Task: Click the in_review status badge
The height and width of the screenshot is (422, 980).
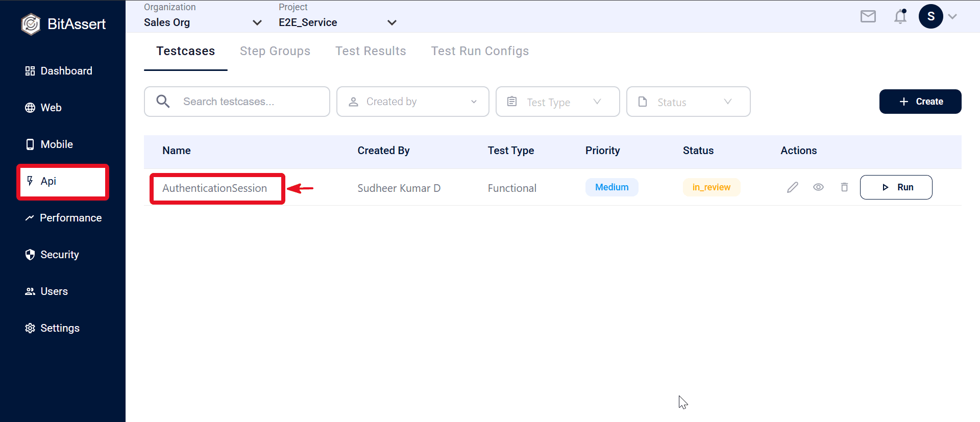Action: click(711, 187)
